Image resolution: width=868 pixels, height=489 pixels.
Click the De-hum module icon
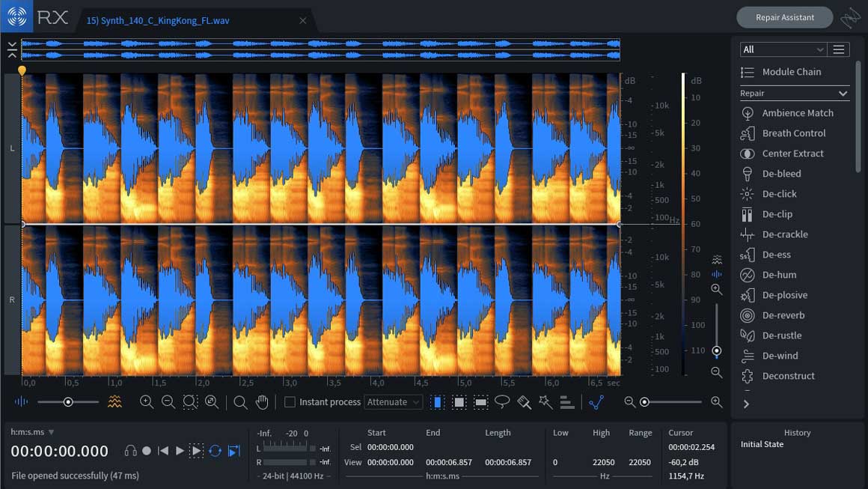click(748, 275)
